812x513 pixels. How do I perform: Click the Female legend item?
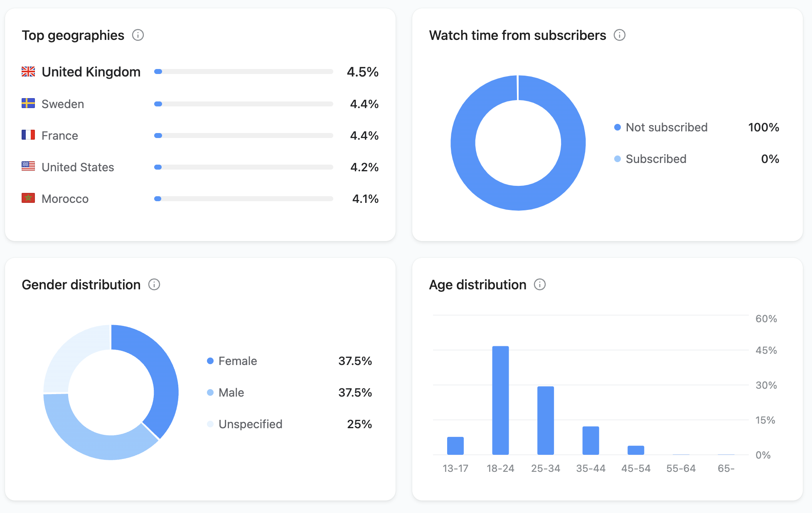tap(237, 361)
